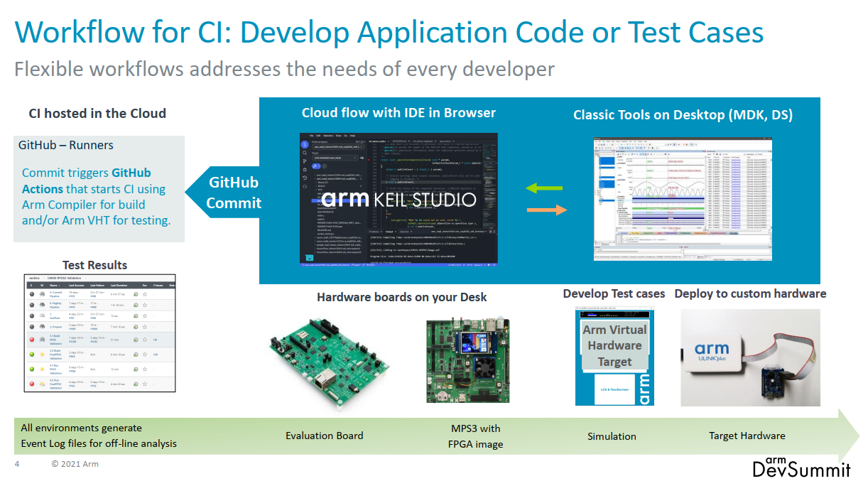Viewport: 868px width, 486px height.
Task: Click the 'Cloud flow with IDE in Browser' heading
Action: click(x=398, y=112)
